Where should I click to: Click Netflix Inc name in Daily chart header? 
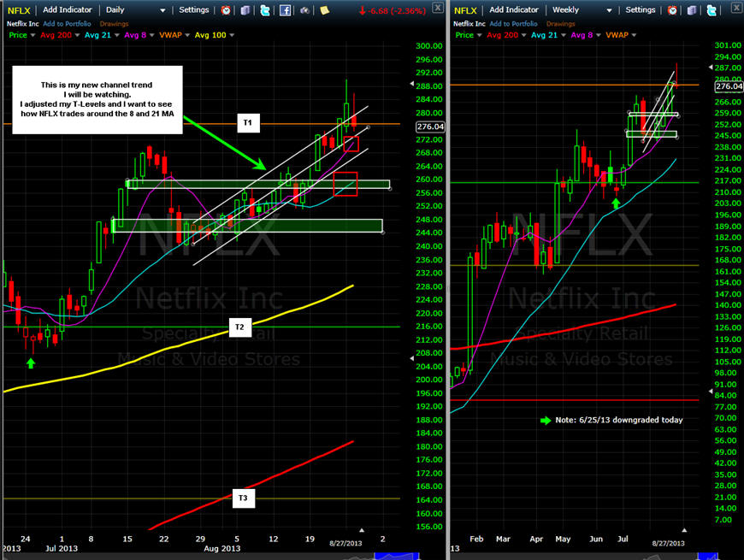click(23, 24)
